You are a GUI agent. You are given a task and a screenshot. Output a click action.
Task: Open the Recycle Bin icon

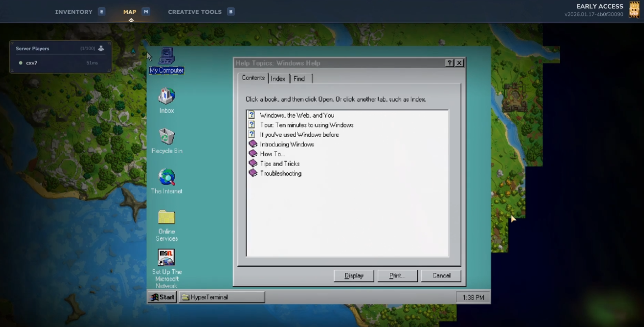point(166,137)
